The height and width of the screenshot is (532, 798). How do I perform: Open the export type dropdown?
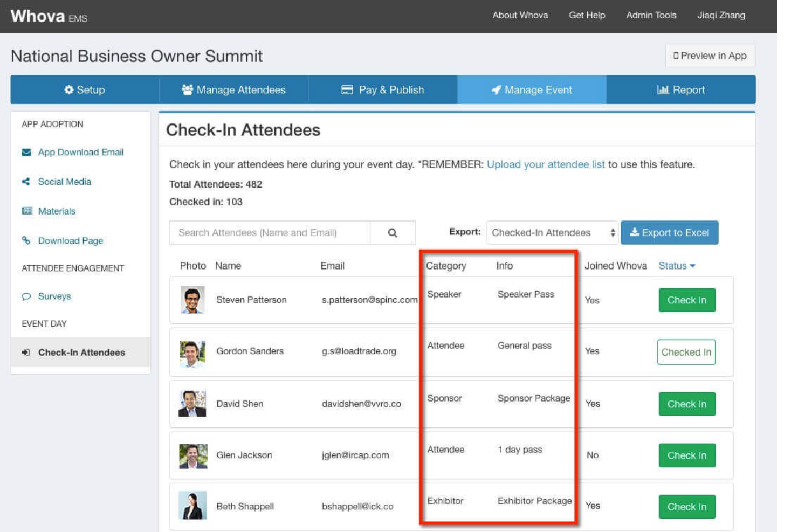(550, 232)
